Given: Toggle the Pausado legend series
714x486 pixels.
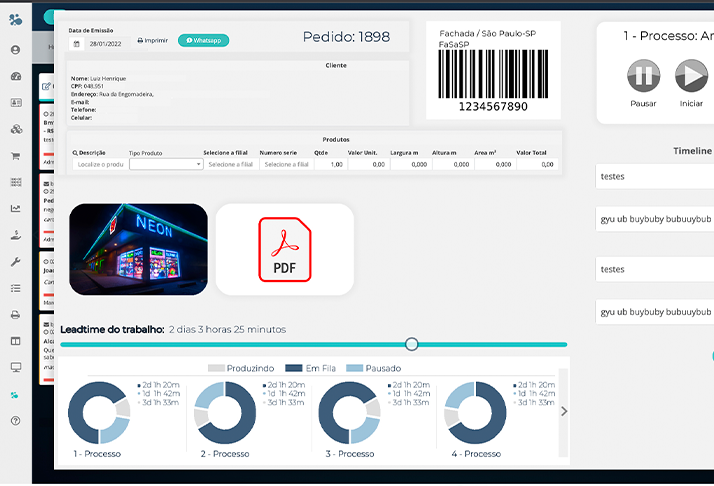Looking at the screenshot, I should tap(375, 368).
